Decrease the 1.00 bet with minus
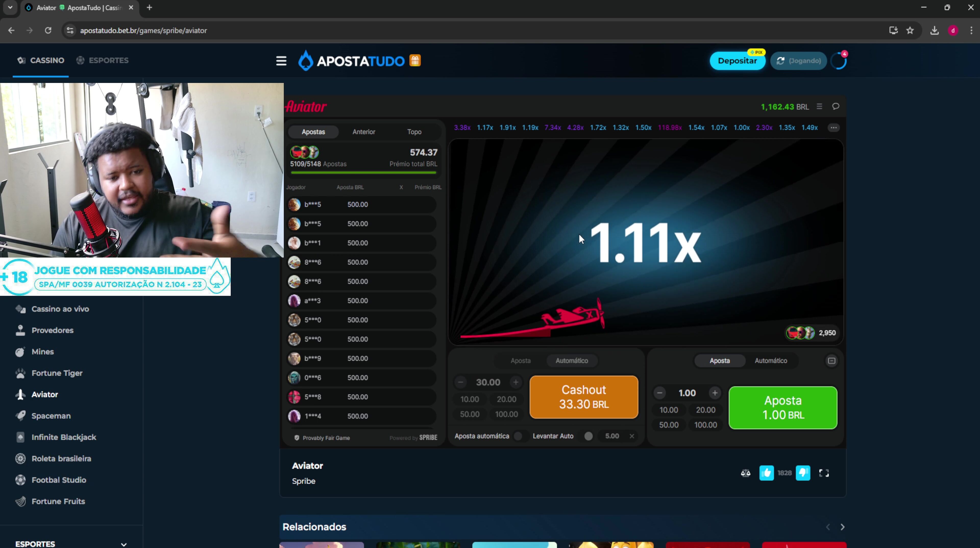The width and height of the screenshot is (980, 548). pyautogui.click(x=660, y=393)
